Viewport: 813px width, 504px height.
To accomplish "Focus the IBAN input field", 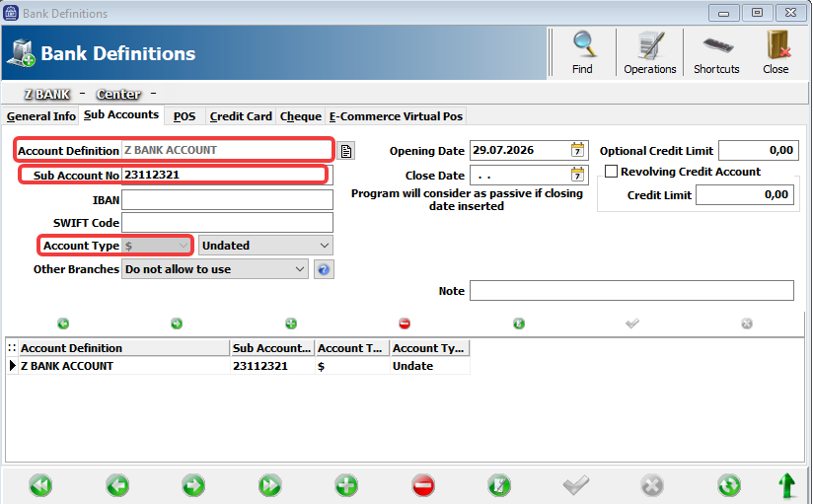I will [x=227, y=199].
